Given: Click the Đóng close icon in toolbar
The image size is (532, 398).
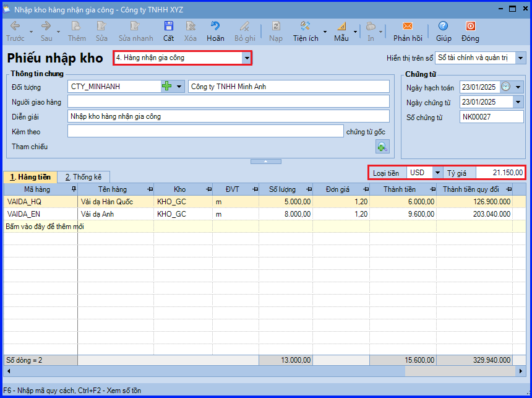Looking at the screenshot, I should tap(470, 26).
